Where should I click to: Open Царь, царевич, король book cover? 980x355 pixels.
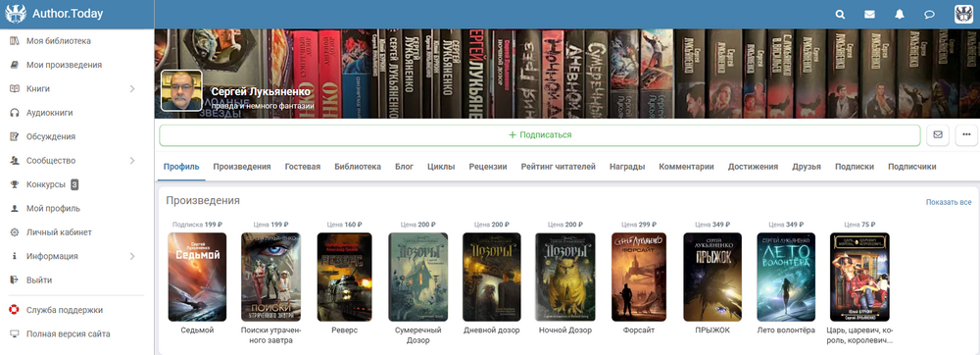859,277
